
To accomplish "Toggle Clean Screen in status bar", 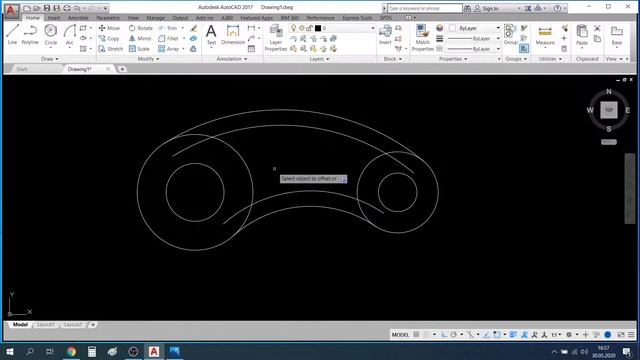I will tap(621, 335).
